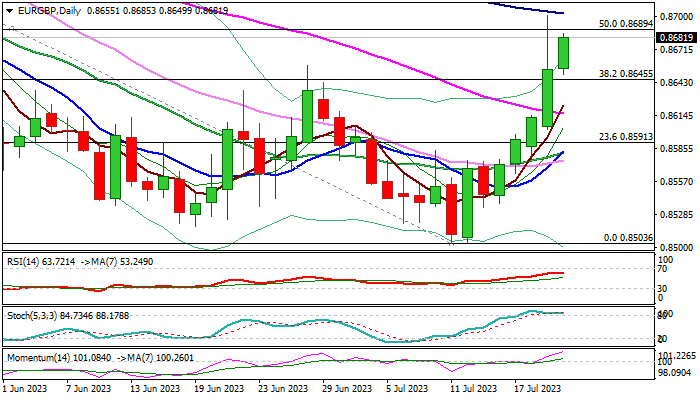Select the latest green candle on the chart
The image size is (700, 400).
tap(564, 53)
